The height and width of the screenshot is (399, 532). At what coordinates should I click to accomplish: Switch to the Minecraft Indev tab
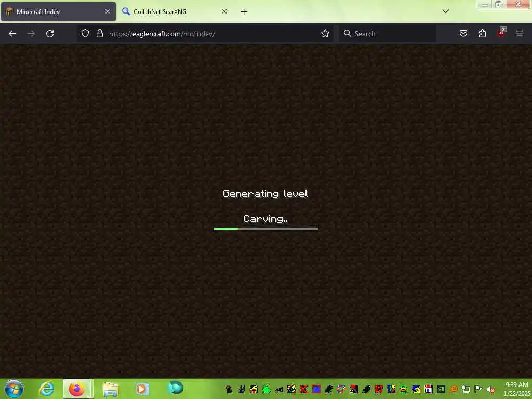(58, 11)
